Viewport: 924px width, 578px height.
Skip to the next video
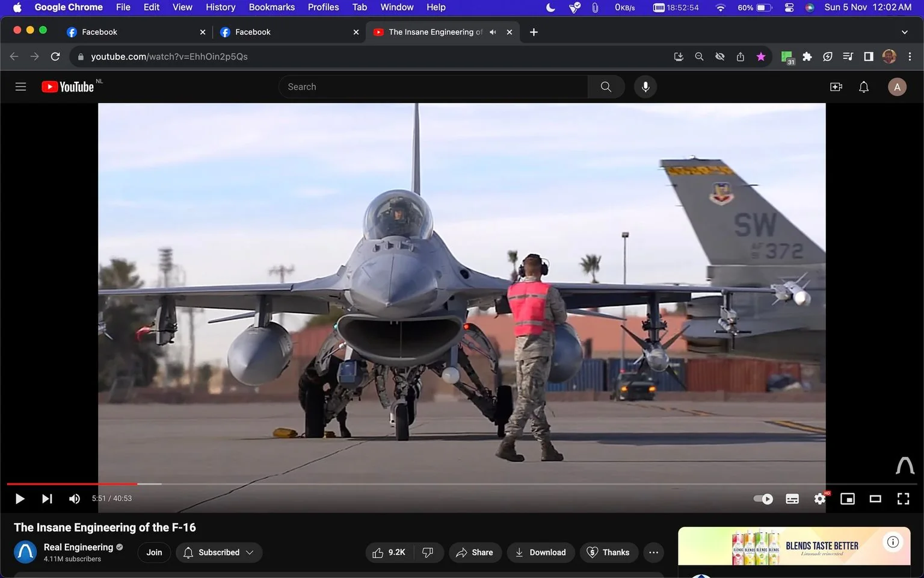(47, 499)
